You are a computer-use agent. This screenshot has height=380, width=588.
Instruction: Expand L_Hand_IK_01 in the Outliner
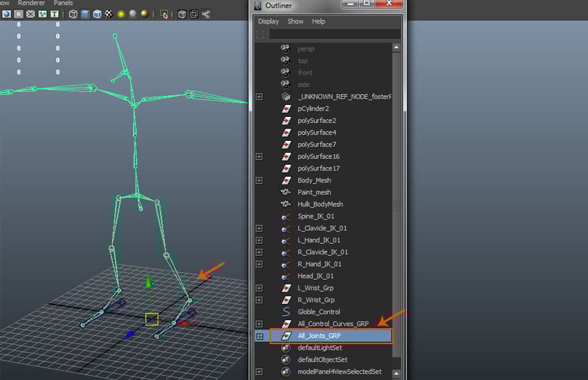tap(259, 240)
